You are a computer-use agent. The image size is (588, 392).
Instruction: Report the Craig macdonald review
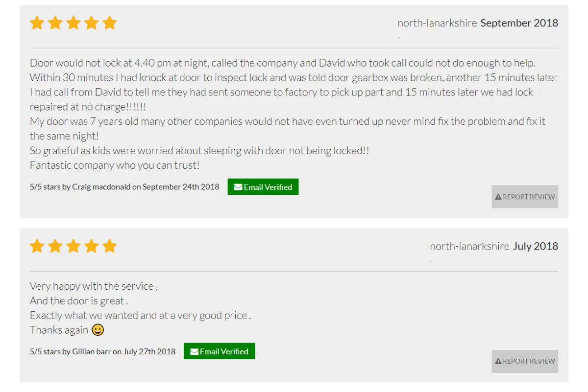coord(525,197)
